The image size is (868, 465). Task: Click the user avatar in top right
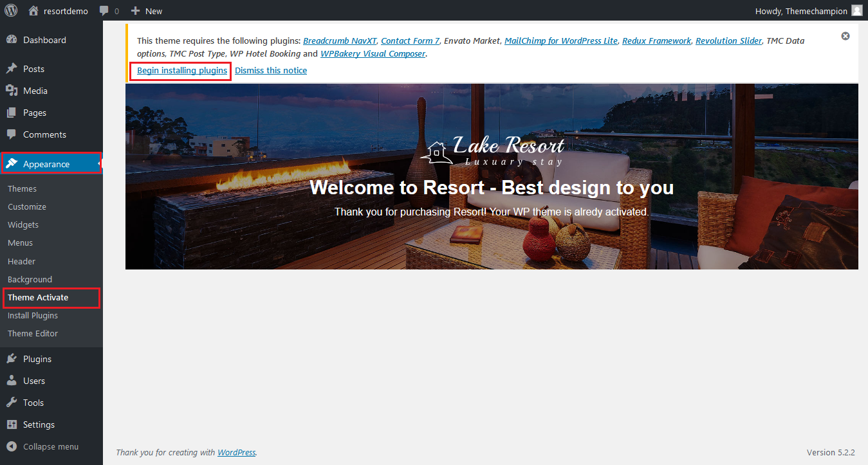point(856,11)
